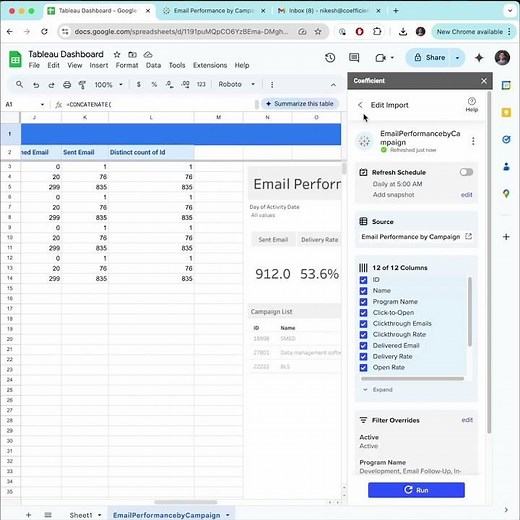Open the 100% zoom dropdown
The image size is (520, 520).
point(109,85)
